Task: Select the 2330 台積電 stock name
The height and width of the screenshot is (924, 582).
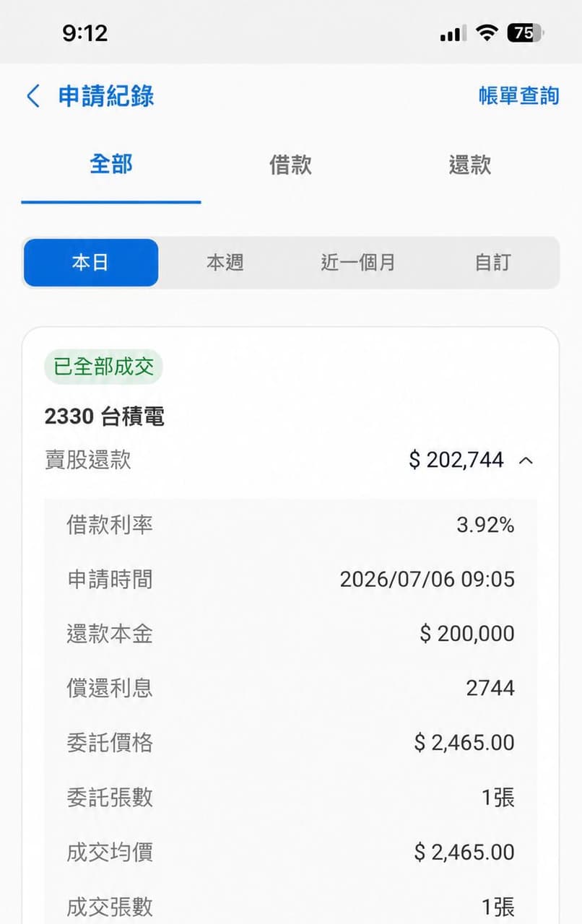Action: (x=105, y=417)
